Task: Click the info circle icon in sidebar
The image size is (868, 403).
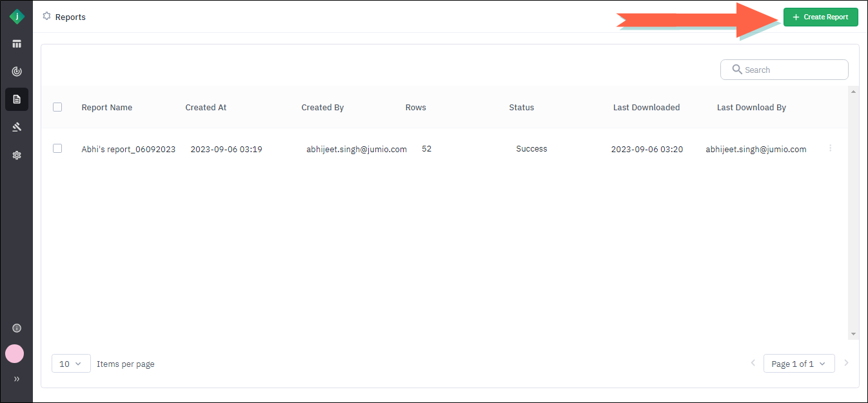Action: 17,328
